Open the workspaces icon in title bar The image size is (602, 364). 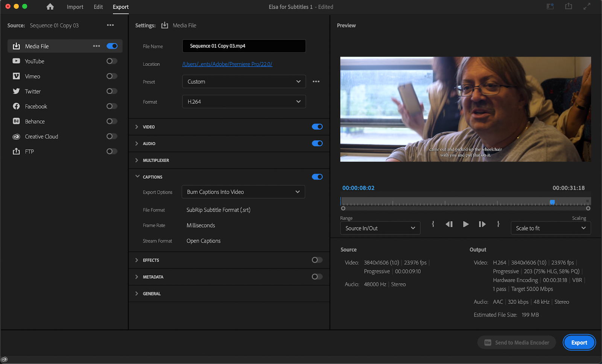550,6
